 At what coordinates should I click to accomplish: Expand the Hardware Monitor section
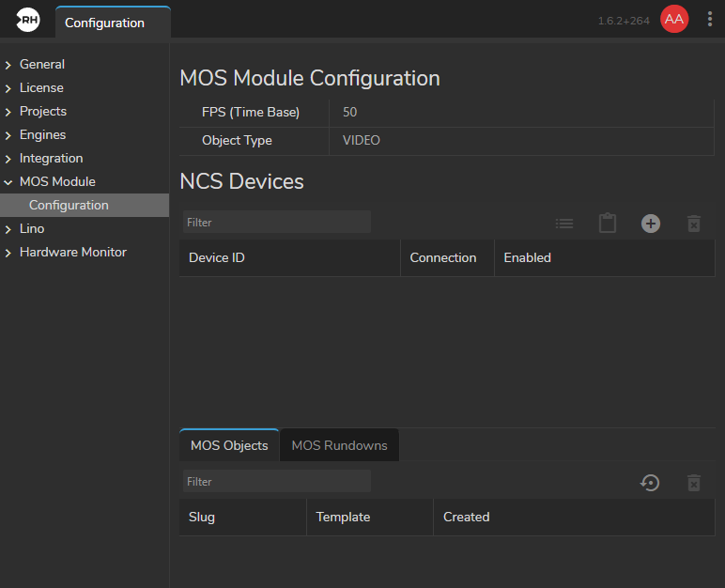(8, 253)
